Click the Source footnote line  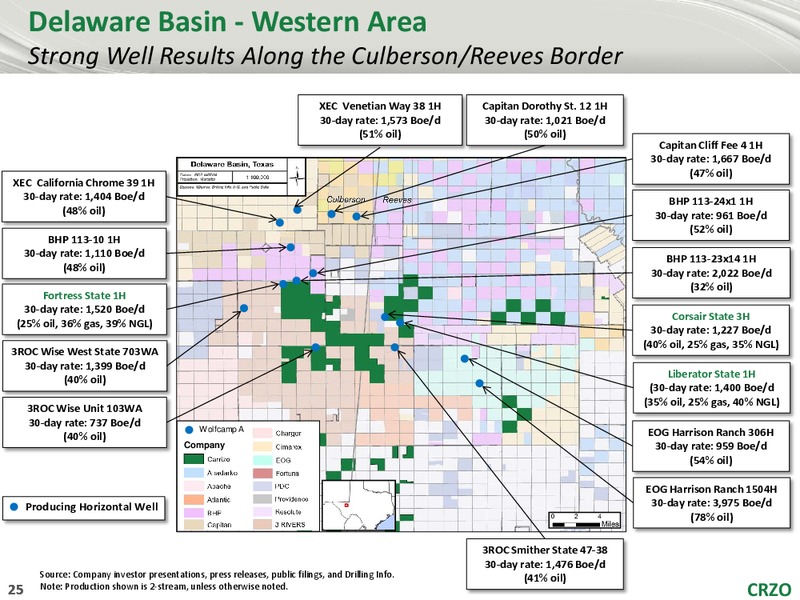217,574
